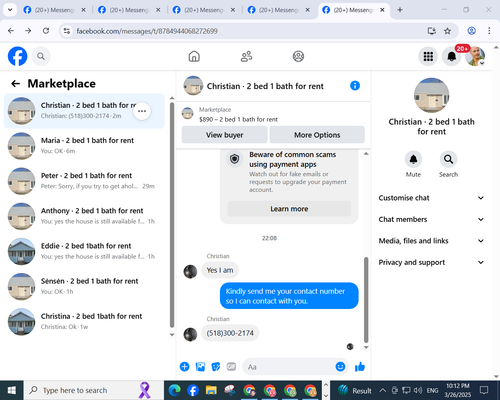The width and height of the screenshot is (500, 400).
Task: Send a thumbs-up like
Action: (x=360, y=367)
